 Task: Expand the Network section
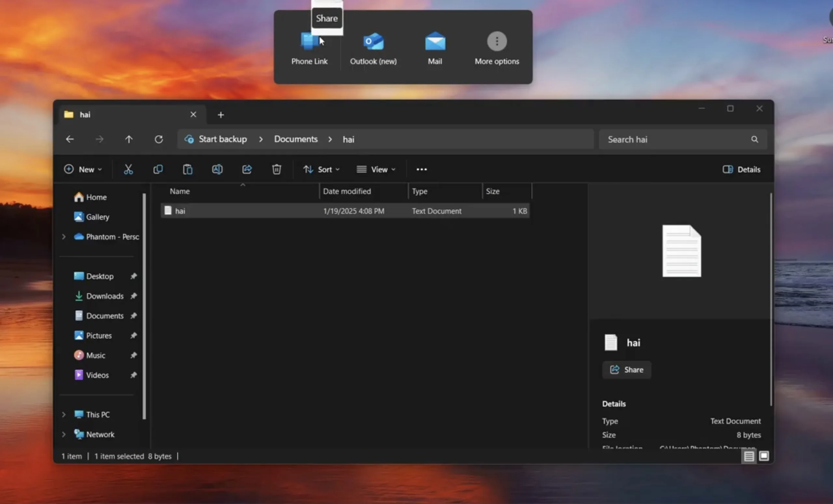(x=64, y=434)
